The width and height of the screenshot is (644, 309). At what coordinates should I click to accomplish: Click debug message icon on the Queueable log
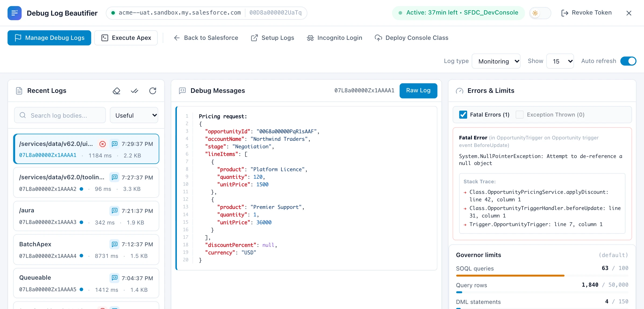pyautogui.click(x=115, y=278)
